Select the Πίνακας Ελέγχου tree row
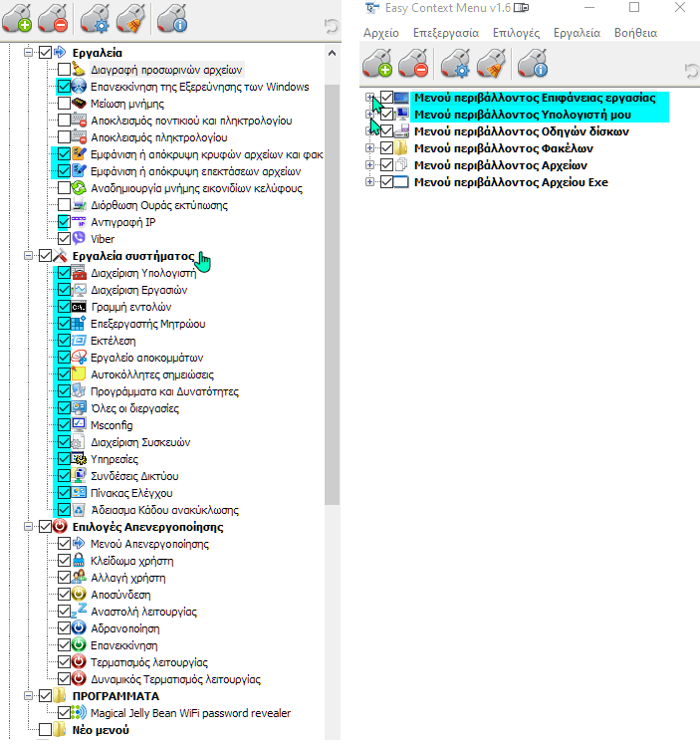This screenshot has height=745, width=700. pyautogui.click(x=131, y=493)
